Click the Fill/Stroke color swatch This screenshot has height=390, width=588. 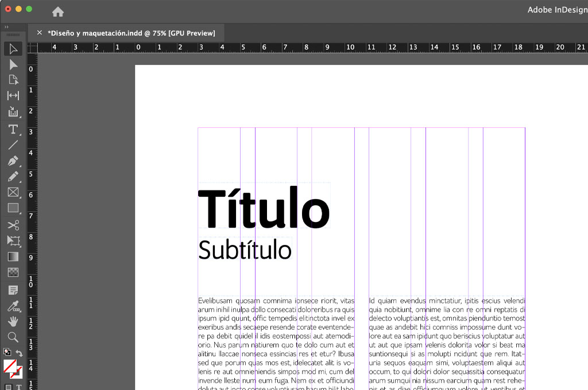11,367
